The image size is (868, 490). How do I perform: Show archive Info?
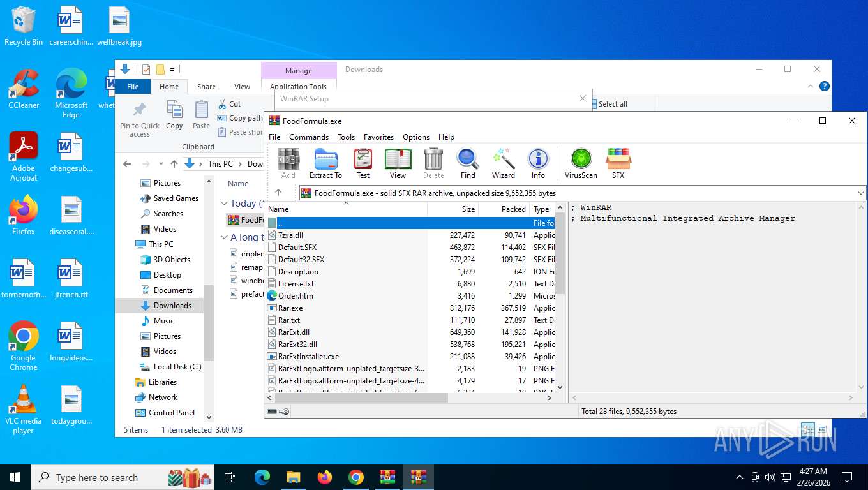pos(538,163)
